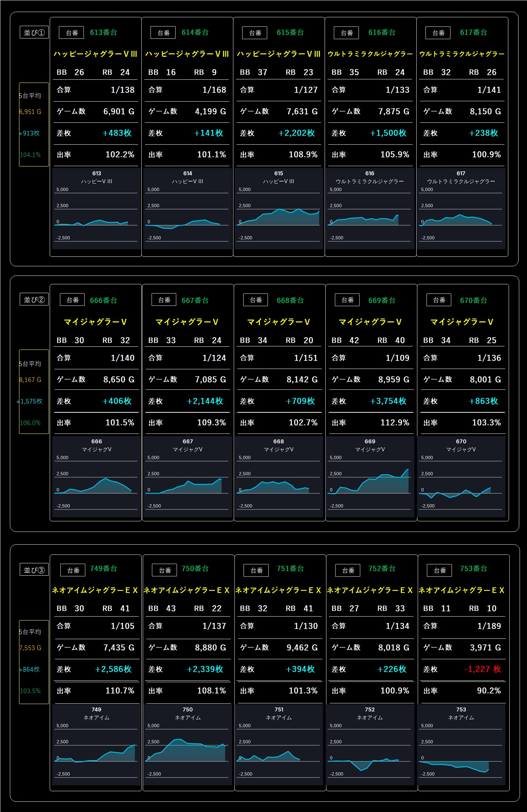Select the 6,951 G five-machine average
The width and height of the screenshot is (527, 812).
[30, 112]
